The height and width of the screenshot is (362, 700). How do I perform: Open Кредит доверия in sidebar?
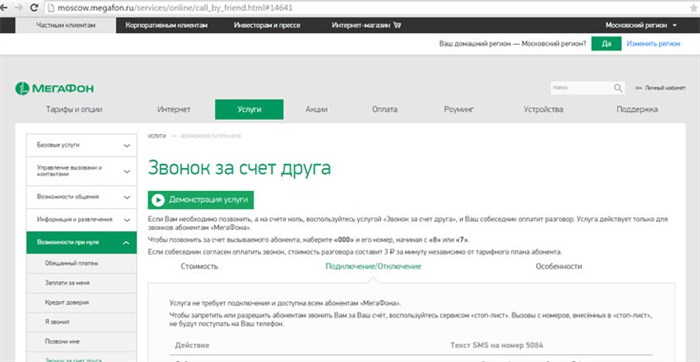[x=81, y=302]
